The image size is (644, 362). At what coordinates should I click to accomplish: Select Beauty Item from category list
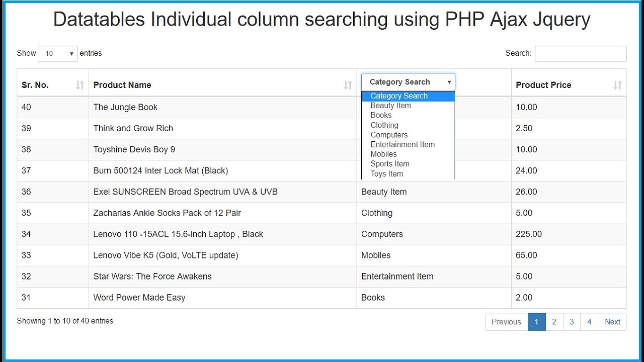tap(391, 106)
